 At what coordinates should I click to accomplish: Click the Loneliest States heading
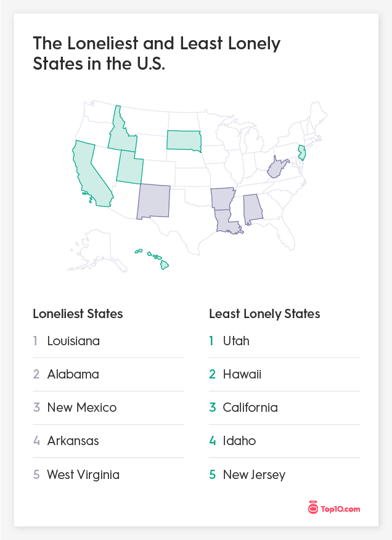78,314
